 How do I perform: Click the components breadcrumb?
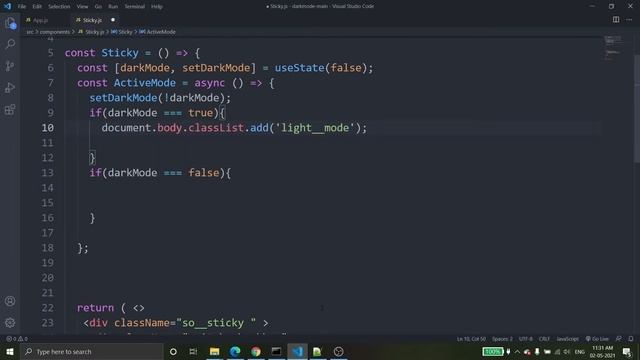55,32
